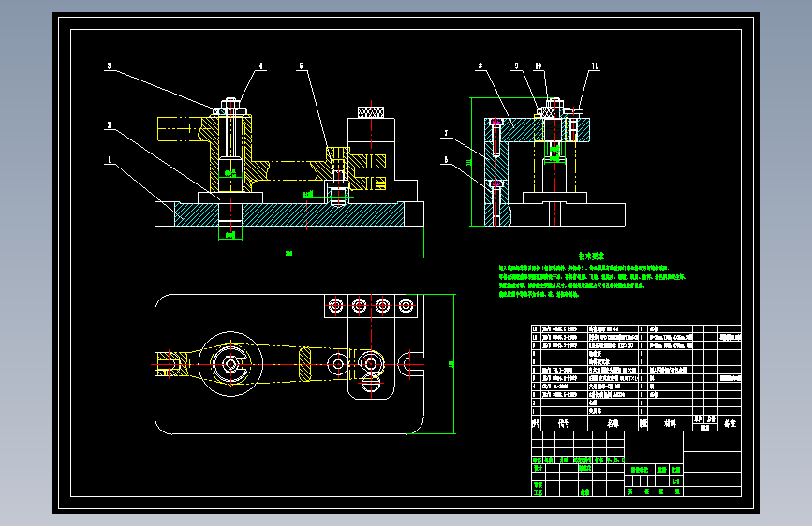Click the 名称 column header in parts list
The height and width of the screenshot is (526, 812).
613,423
